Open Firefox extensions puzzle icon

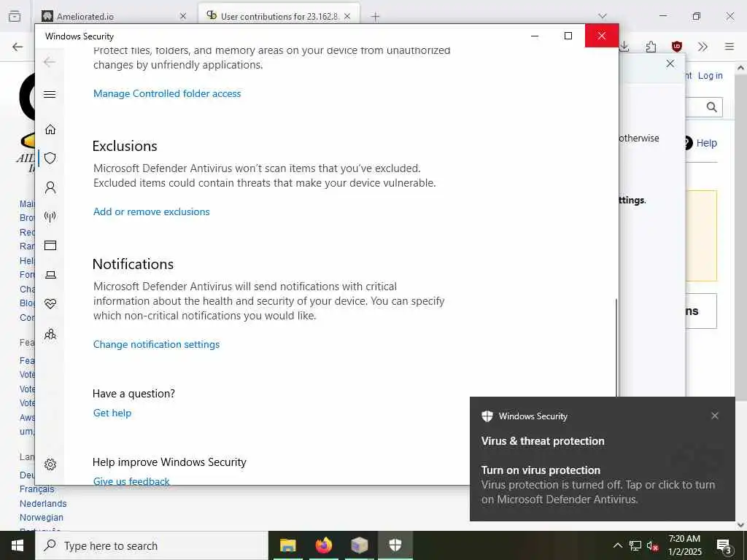pos(651,47)
